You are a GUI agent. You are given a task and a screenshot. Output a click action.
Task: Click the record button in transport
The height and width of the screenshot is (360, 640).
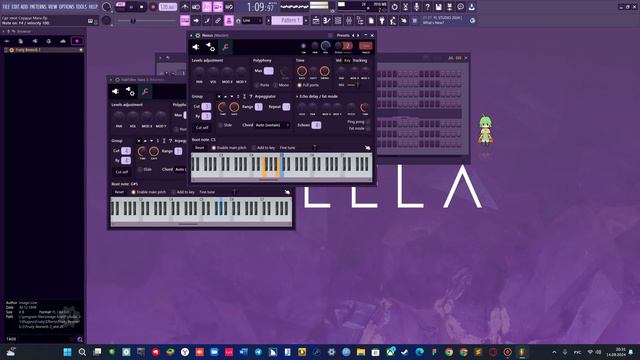click(153, 7)
